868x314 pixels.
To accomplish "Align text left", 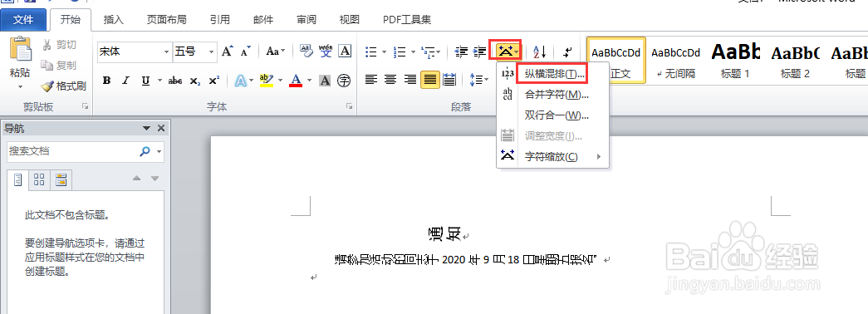I will pyautogui.click(x=371, y=80).
